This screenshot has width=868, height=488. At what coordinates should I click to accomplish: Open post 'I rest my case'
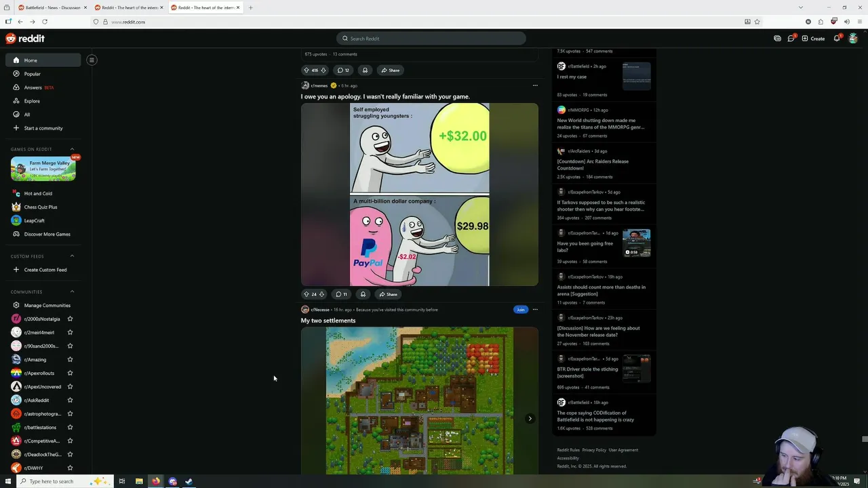tap(572, 77)
